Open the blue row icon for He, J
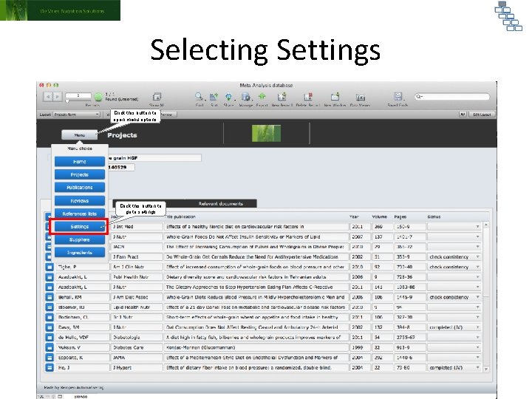The height and width of the screenshot is (399, 532). (x=50, y=367)
